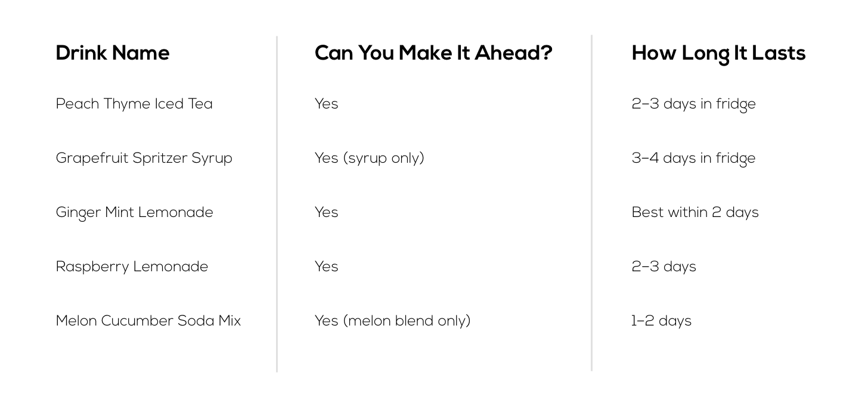Select the Peach Thyme Iced Tea cell

134,104
